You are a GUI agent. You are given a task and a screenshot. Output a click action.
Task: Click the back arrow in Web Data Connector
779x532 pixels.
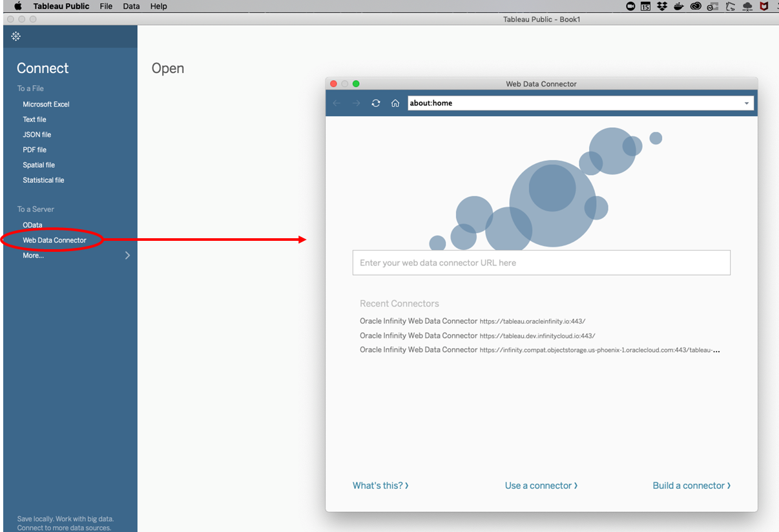coord(337,103)
